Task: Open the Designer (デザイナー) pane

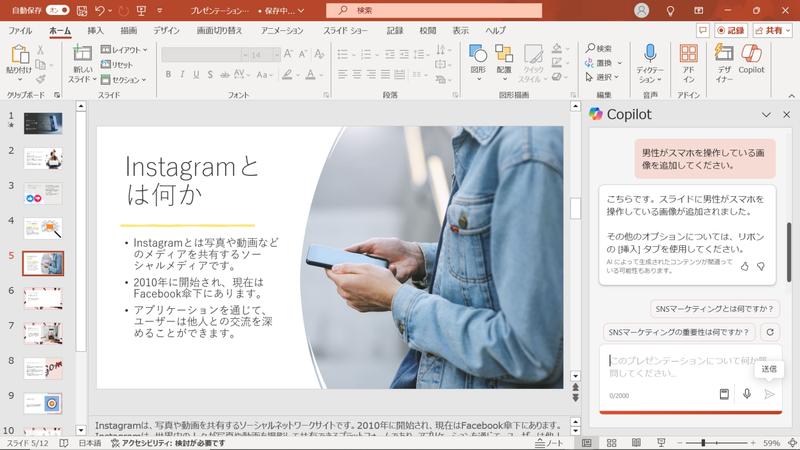Action: tap(723, 60)
